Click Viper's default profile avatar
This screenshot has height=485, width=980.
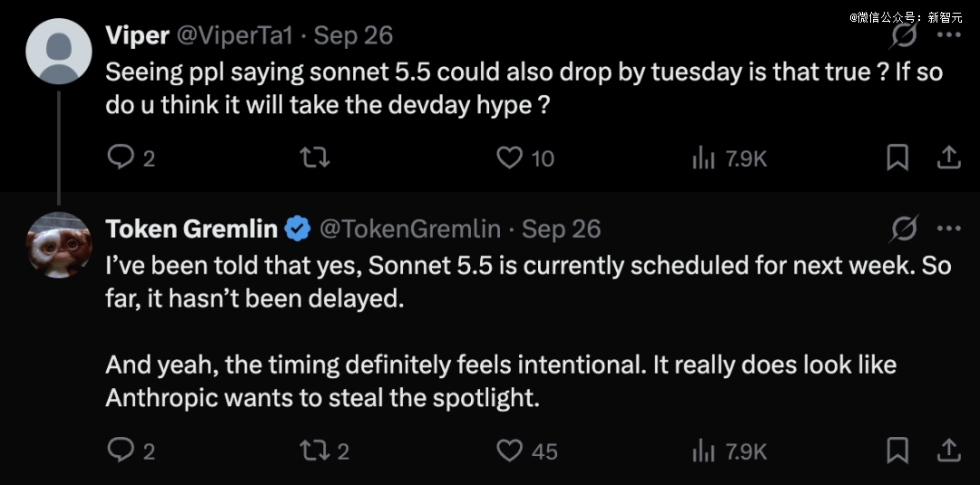pyautogui.click(x=59, y=51)
